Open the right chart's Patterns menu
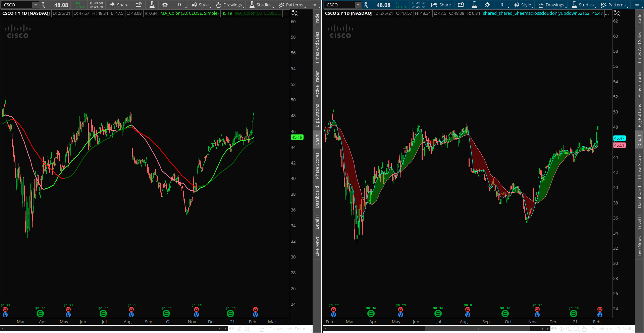 tap(614, 5)
